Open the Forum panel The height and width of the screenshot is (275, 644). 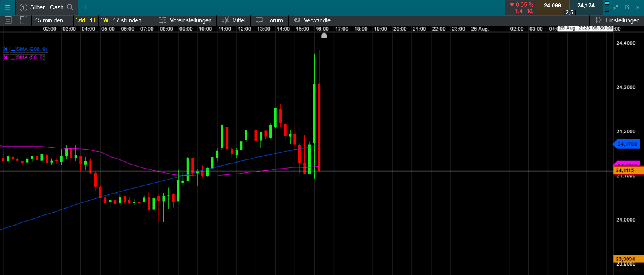pos(269,20)
